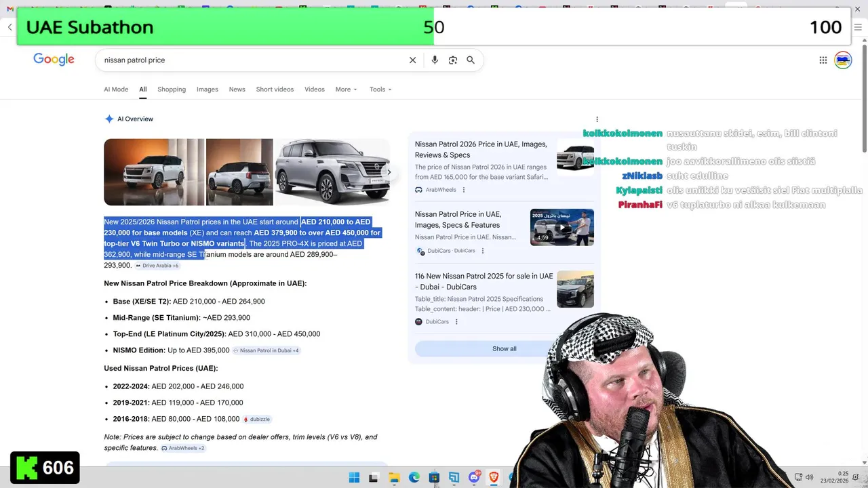Switch to Short videos tab
The width and height of the screenshot is (868, 488).
[x=275, y=89]
